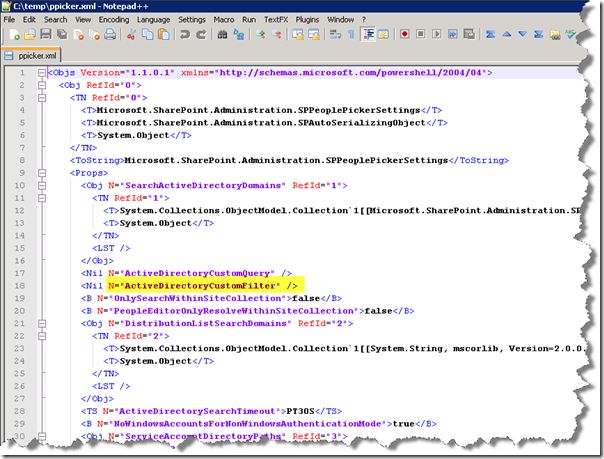Click the Cut scissors icon

click(131, 35)
